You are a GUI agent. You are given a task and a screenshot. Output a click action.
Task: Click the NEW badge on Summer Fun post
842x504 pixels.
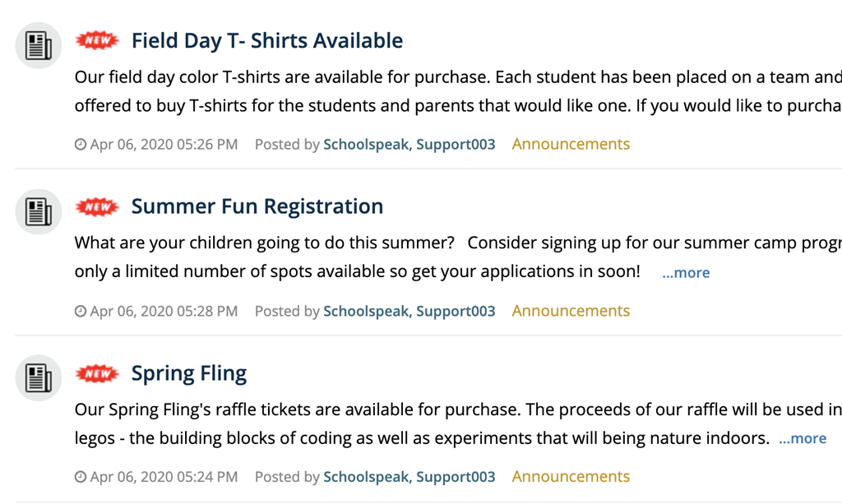[97, 206]
